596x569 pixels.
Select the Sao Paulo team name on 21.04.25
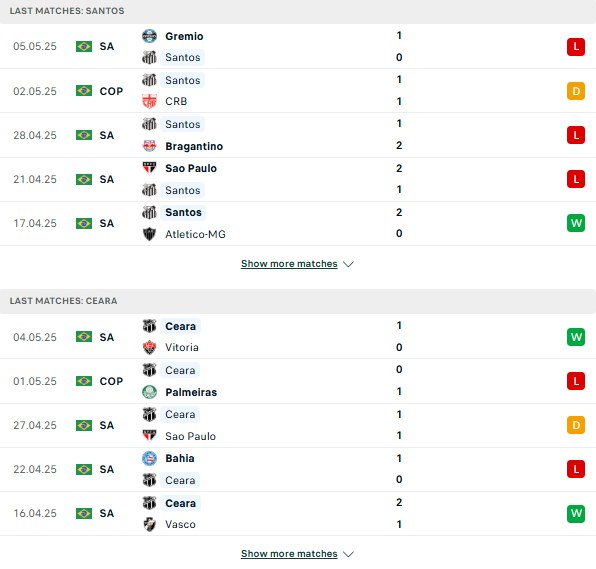(x=191, y=168)
